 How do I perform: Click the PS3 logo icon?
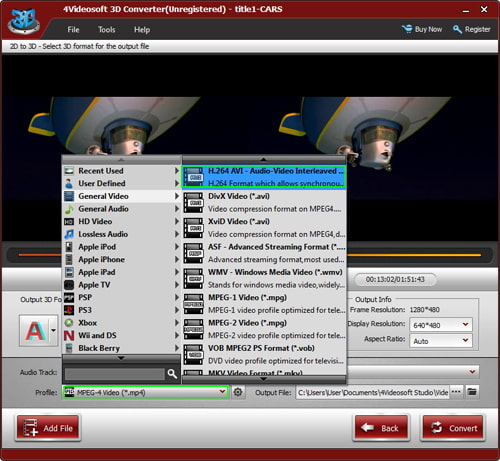[x=69, y=310]
